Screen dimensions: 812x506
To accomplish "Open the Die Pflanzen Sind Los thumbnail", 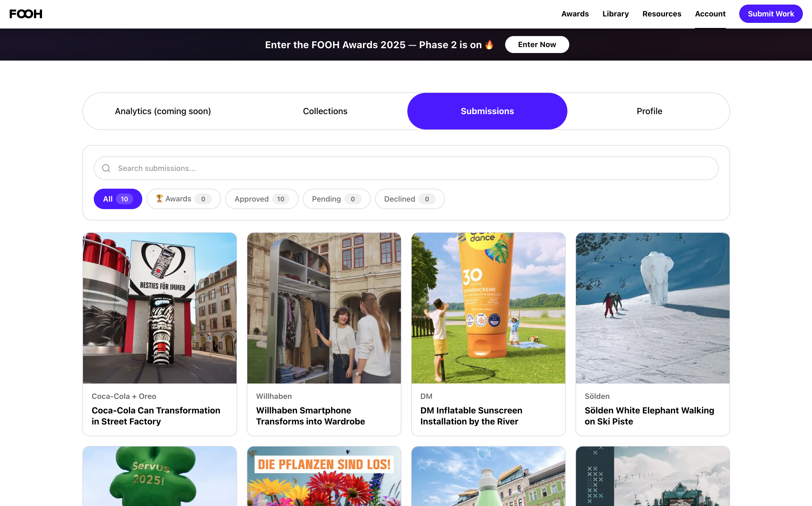I will point(324,476).
